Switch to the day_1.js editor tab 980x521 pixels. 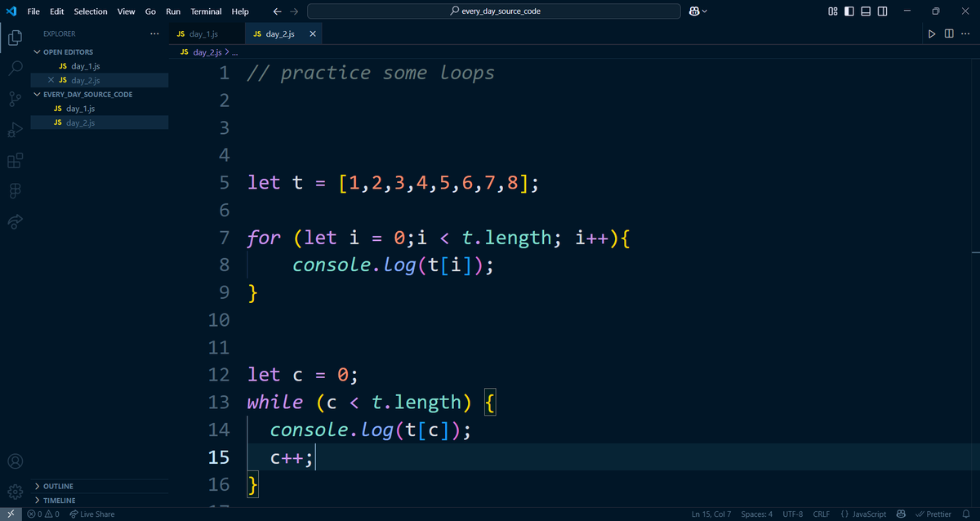tap(207, 34)
